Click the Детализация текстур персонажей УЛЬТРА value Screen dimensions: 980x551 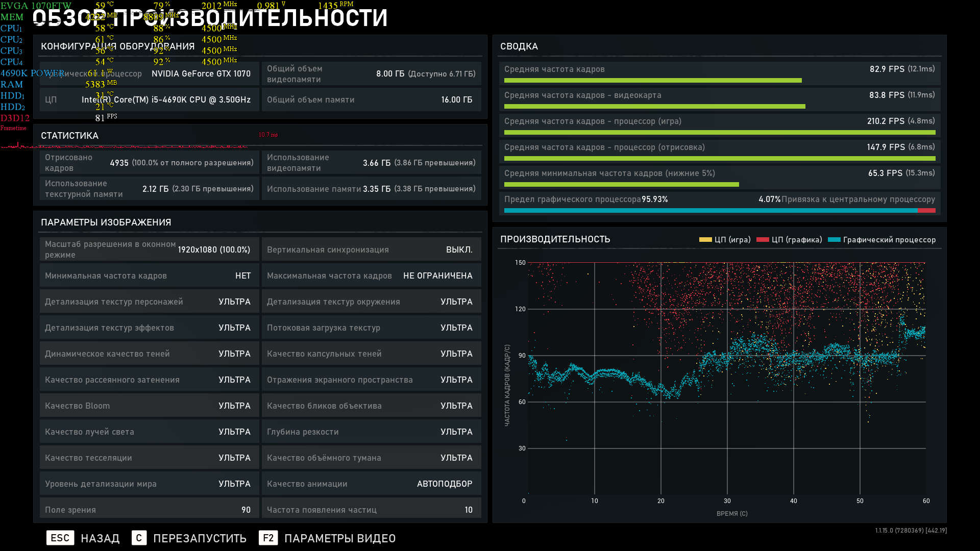(234, 302)
